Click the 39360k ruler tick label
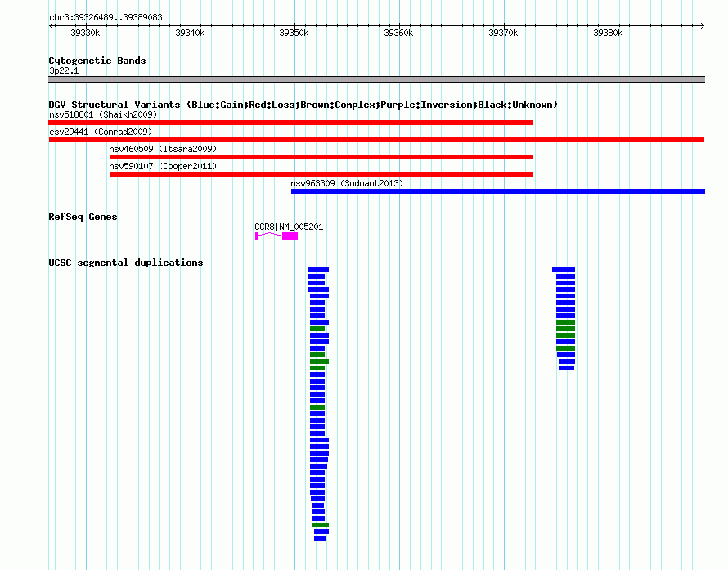Viewport: 728px width, 570px height. [398, 33]
